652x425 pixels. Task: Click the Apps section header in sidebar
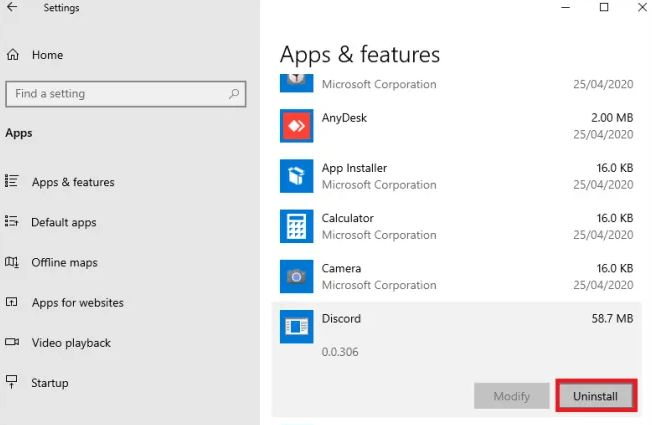(19, 133)
